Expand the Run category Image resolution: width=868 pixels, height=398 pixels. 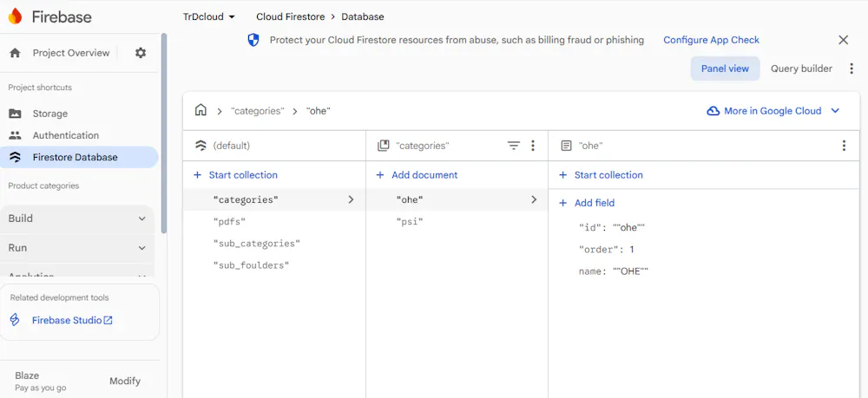77,248
